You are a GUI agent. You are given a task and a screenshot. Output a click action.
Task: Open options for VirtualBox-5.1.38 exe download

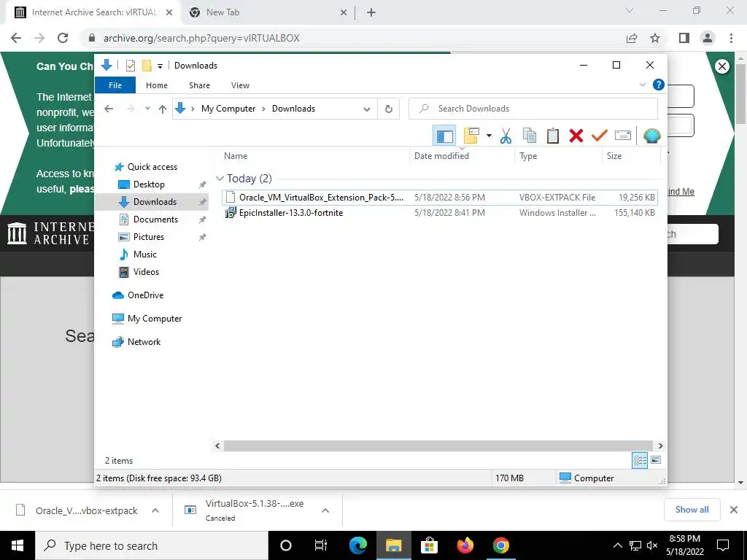(x=325, y=510)
